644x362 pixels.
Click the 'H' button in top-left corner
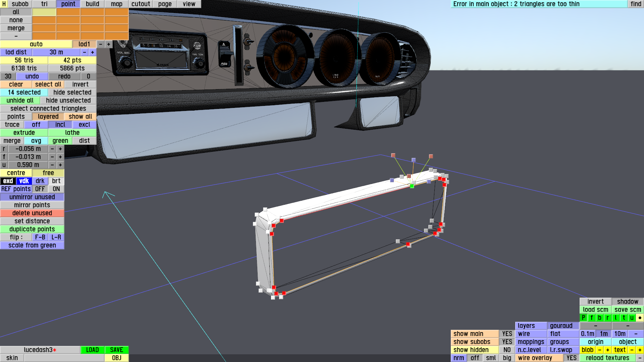click(x=4, y=4)
